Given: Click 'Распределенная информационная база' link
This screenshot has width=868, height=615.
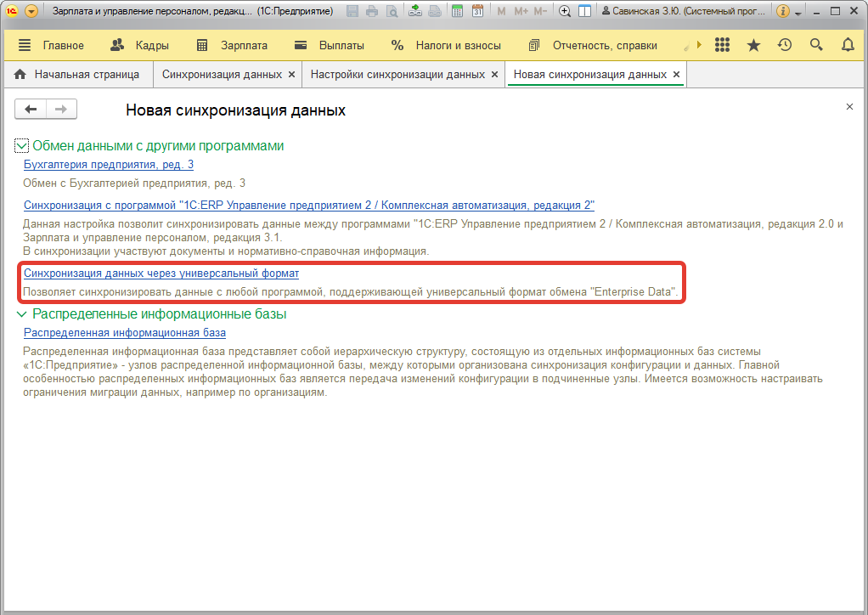Looking at the screenshot, I should click(x=125, y=333).
